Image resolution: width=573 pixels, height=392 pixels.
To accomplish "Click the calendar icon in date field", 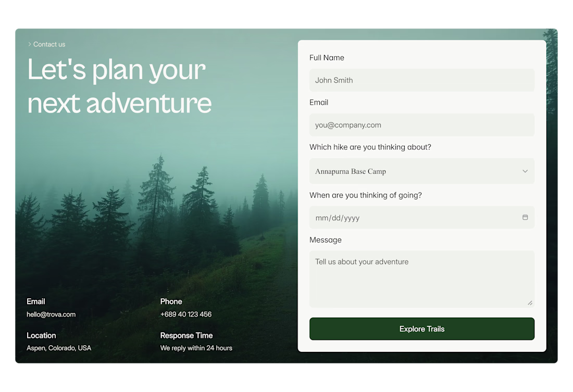I will pyautogui.click(x=525, y=218).
